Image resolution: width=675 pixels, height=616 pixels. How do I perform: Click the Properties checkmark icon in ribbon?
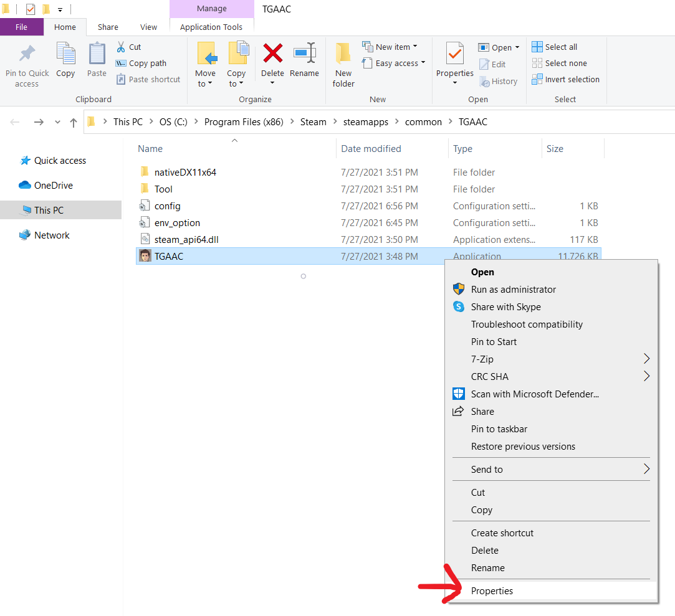pyautogui.click(x=455, y=54)
